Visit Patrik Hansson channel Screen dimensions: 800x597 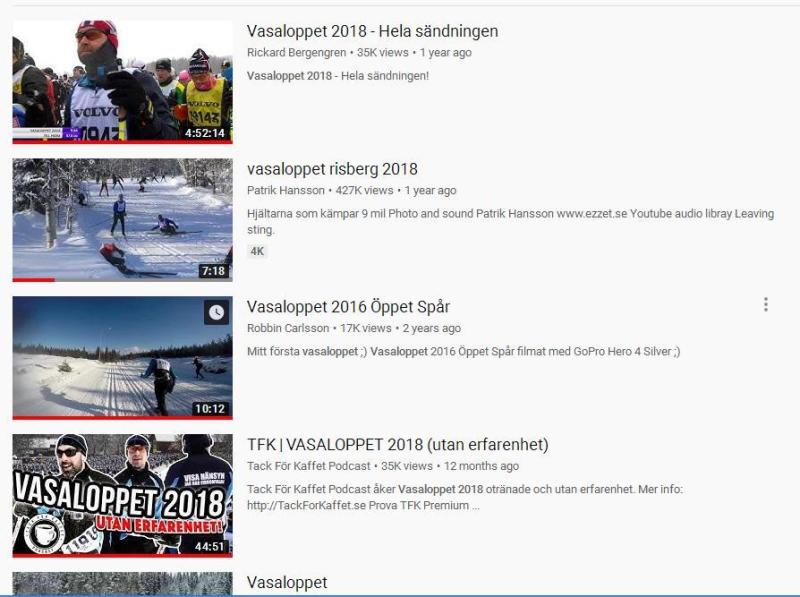point(286,190)
